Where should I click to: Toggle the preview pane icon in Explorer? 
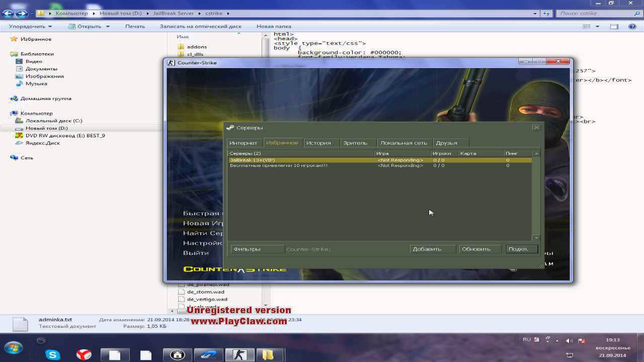coord(614,26)
